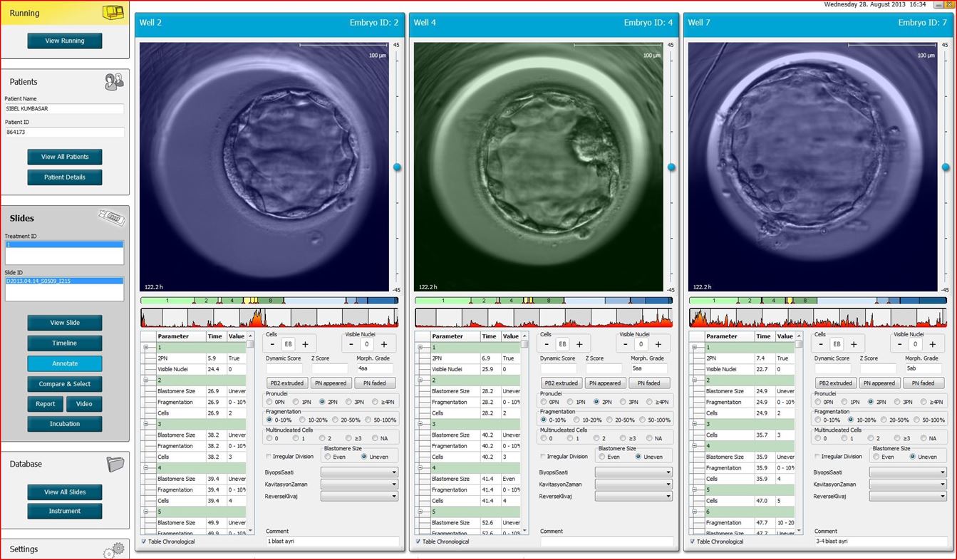This screenshot has height=560, width=957.
Task: Expand KavitasyonZaman dropdown in Well 4
Action: tap(633, 484)
